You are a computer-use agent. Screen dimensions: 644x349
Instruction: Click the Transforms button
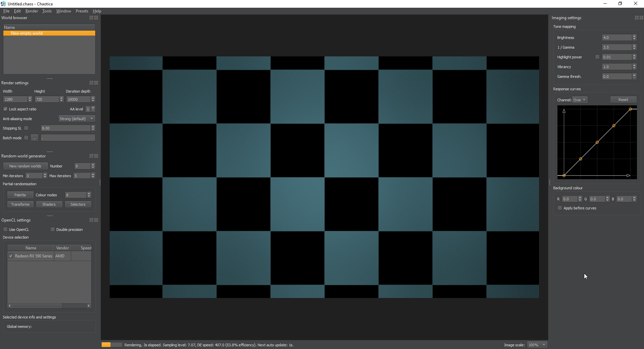pyautogui.click(x=20, y=204)
